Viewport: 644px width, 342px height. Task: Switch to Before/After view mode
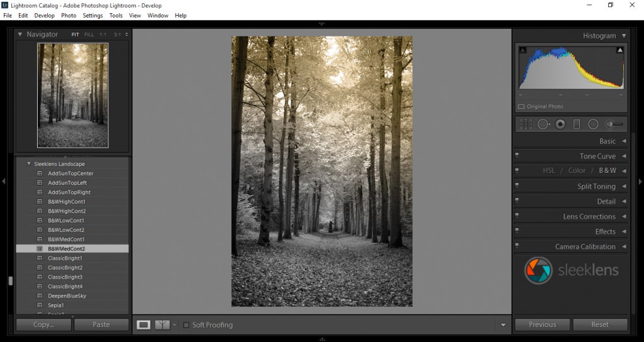click(x=162, y=325)
